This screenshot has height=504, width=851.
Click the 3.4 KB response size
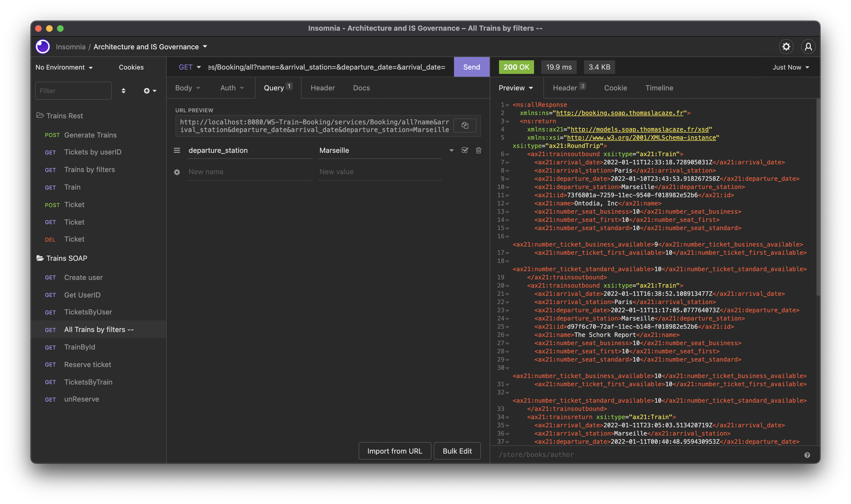pos(599,67)
